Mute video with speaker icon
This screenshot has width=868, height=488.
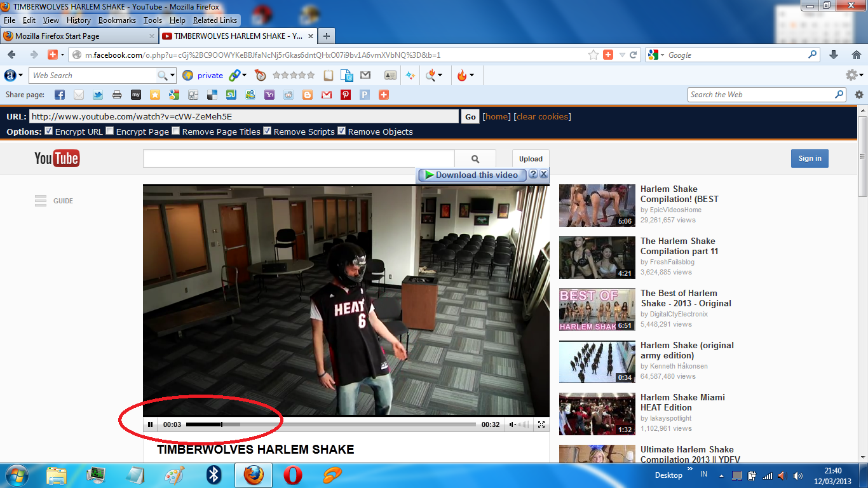pyautogui.click(x=512, y=424)
